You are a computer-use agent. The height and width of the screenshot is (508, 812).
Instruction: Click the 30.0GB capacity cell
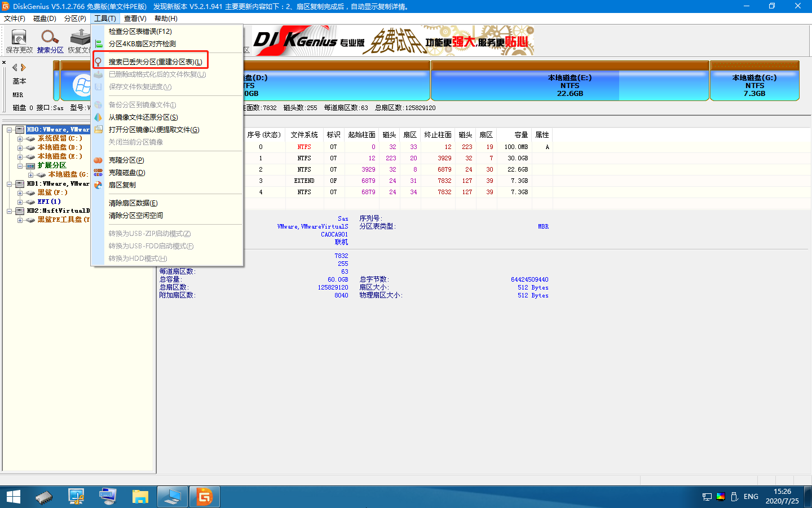point(518,158)
